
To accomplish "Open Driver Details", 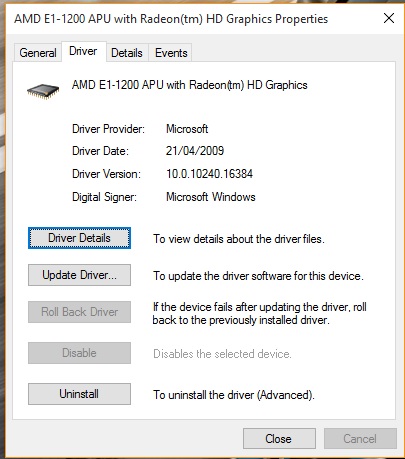I will pyautogui.click(x=79, y=238).
